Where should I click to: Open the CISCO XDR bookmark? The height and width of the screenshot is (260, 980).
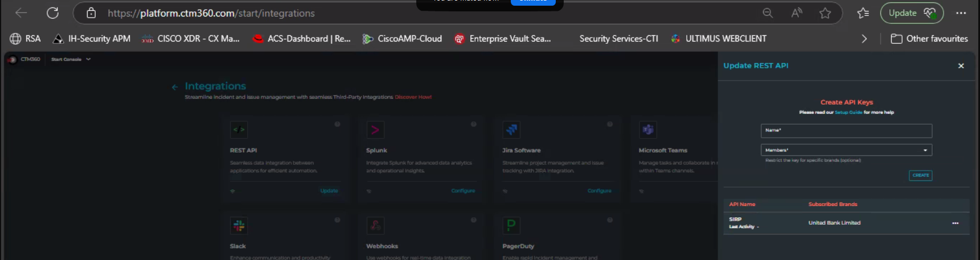coord(191,39)
